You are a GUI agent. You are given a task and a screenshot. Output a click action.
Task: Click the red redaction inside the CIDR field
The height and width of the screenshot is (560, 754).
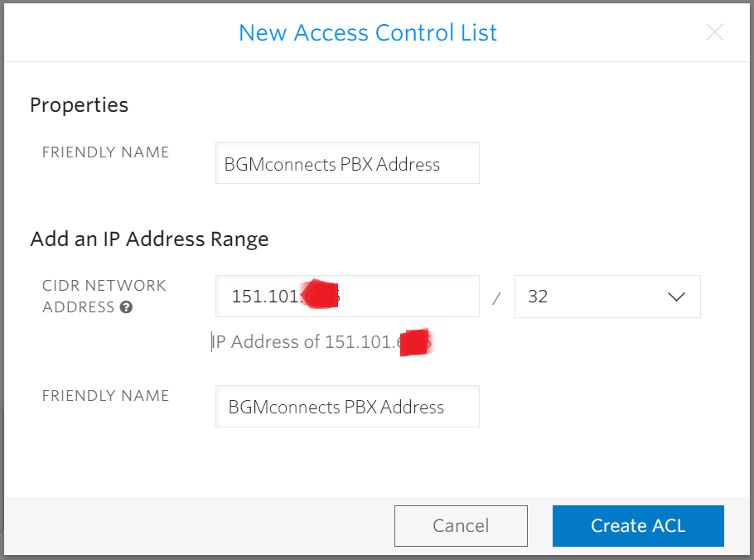322,296
